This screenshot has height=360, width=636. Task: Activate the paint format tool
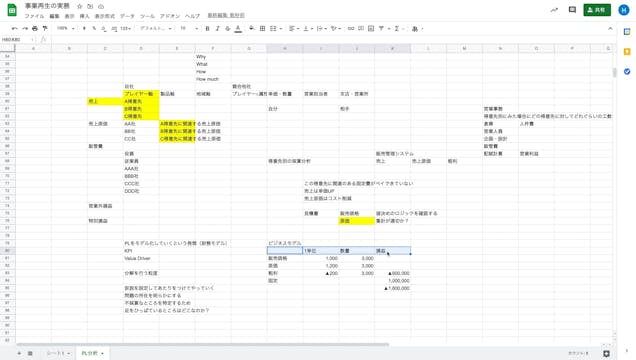pos(45,28)
